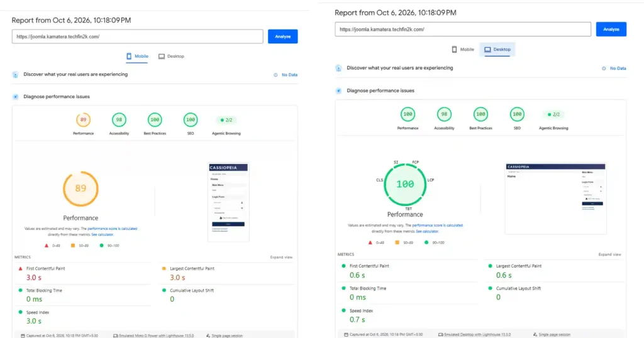Click Total Blocking Time label in left report
The height and width of the screenshot is (338, 644).
pos(44,290)
